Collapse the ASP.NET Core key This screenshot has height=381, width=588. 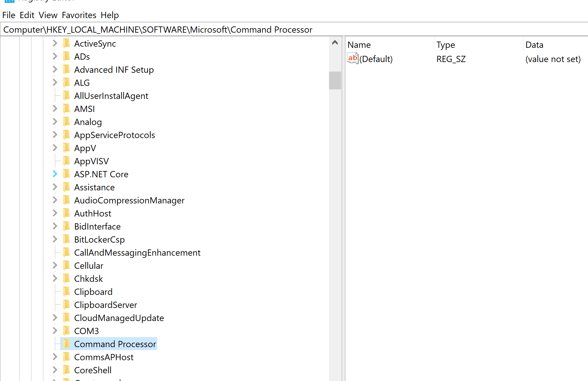click(x=55, y=174)
